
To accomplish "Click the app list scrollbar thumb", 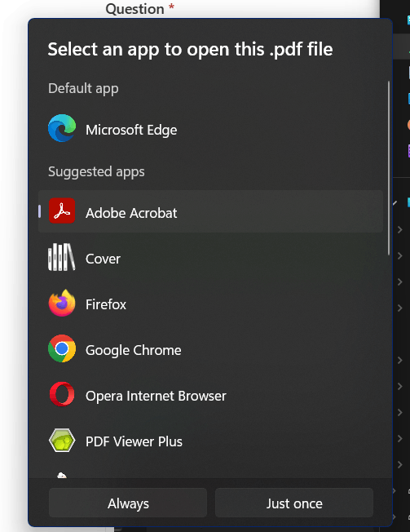I will pyautogui.click(x=389, y=168).
